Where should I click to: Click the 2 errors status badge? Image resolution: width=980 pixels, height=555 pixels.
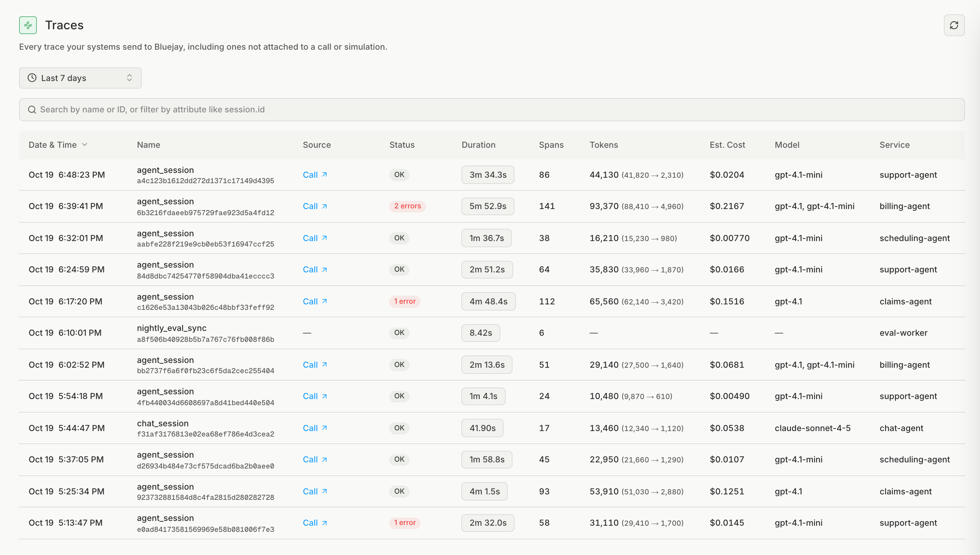(407, 206)
